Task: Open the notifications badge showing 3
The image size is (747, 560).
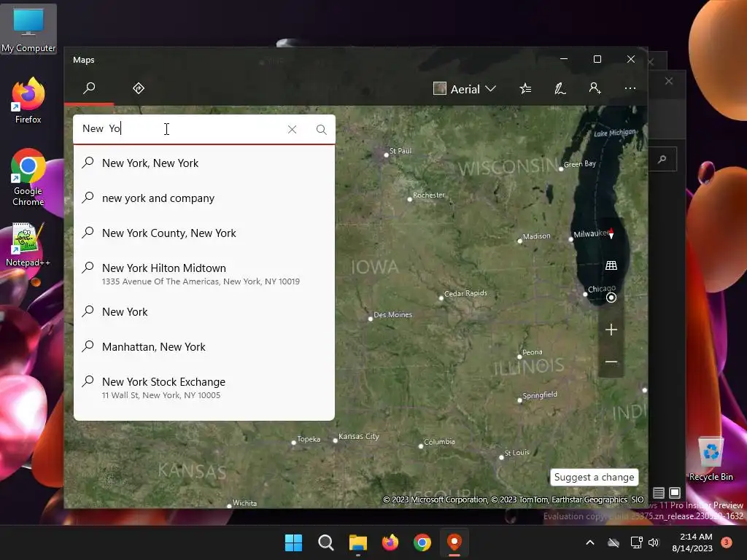Action: coord(727,542)
